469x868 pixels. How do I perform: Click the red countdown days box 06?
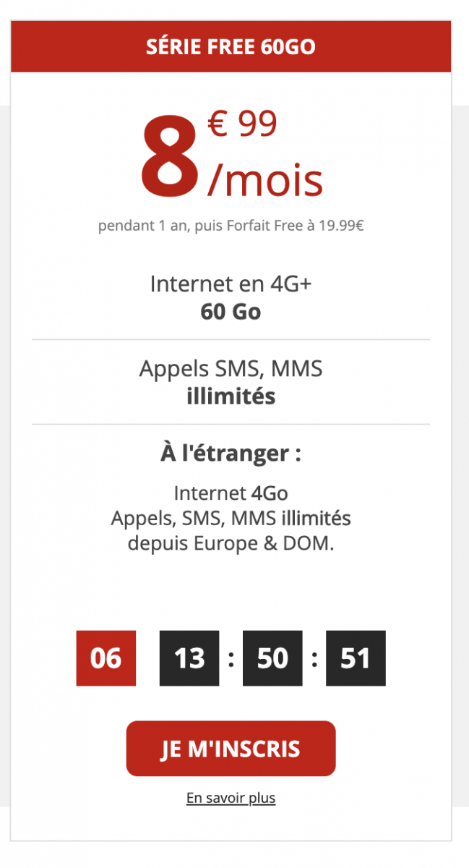click(x=106, y=658)
